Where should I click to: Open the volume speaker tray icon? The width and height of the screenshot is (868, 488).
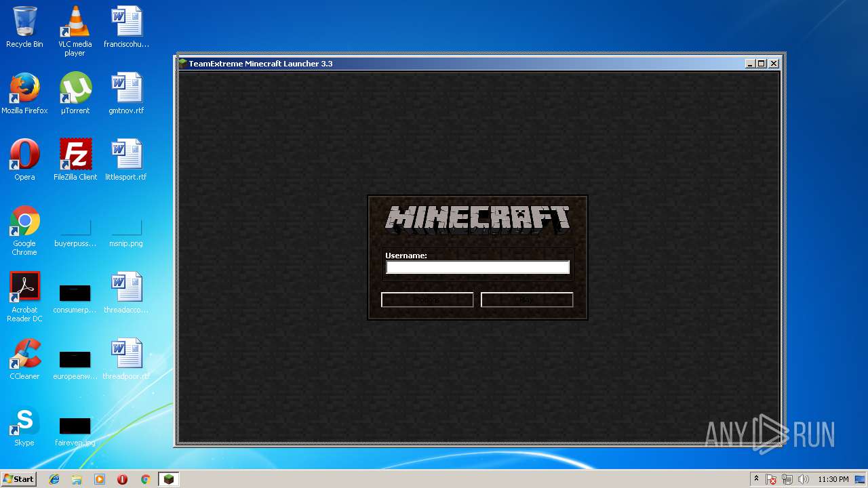click(x=803, y=479)
